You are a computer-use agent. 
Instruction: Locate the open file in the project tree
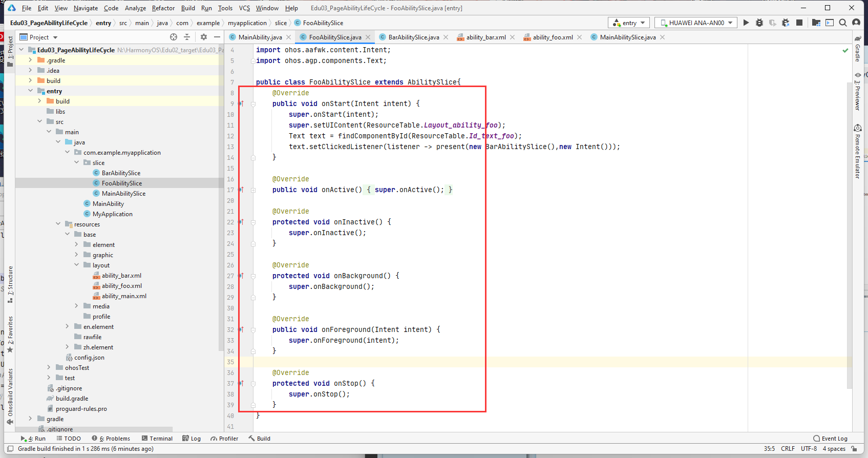[174, 37]
